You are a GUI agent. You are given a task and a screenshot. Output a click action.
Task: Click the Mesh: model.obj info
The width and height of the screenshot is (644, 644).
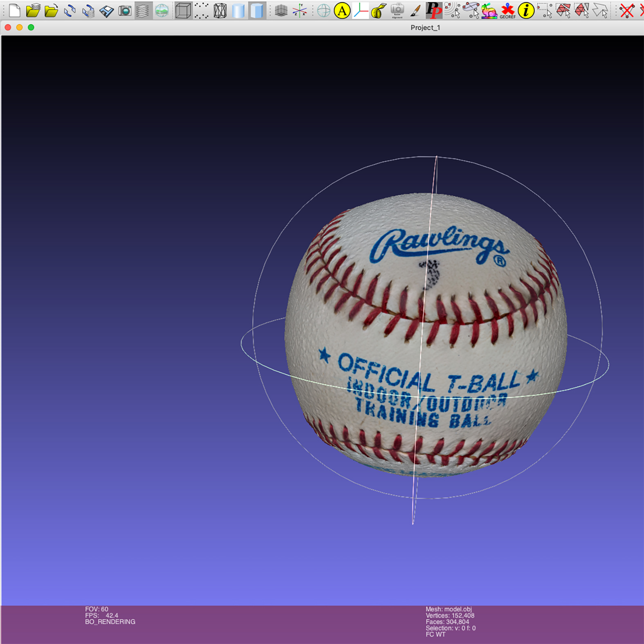pyautogui.click(x=449, y=609)
